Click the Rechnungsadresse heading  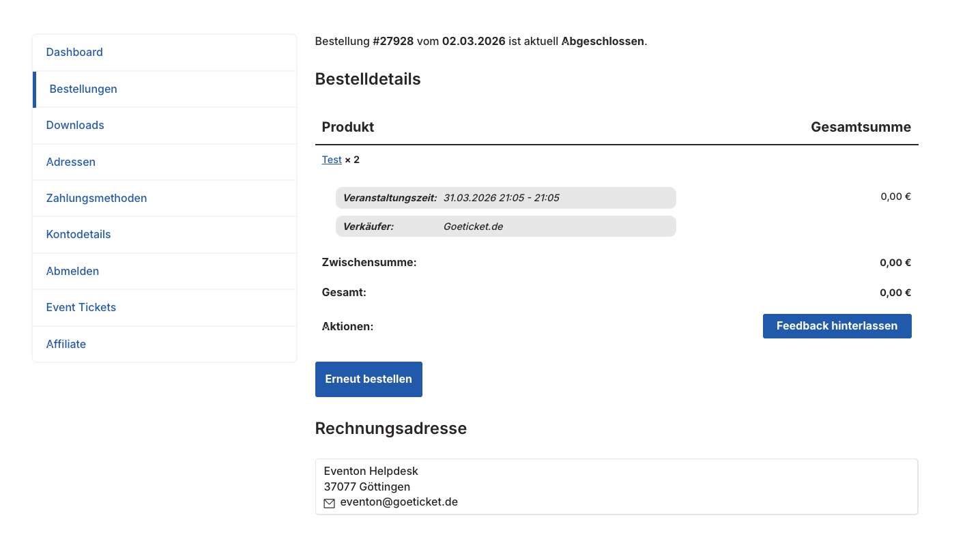coord(390,428)
